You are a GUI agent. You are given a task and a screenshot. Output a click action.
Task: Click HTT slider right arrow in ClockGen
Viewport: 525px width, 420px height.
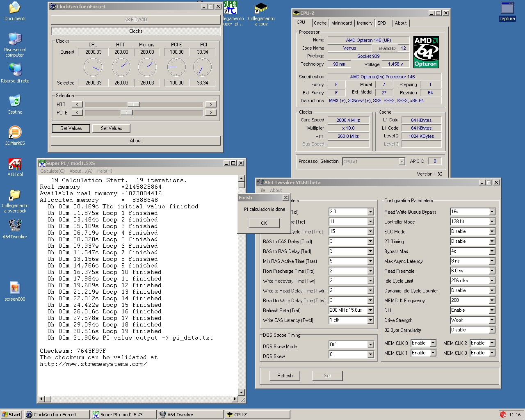tap(211, 104)
